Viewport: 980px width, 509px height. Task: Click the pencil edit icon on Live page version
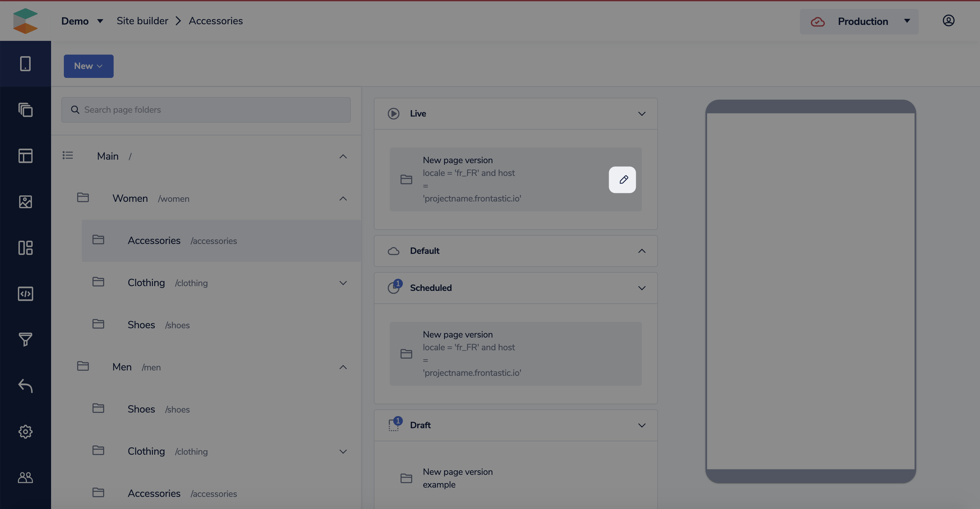[x=622, y=179]
